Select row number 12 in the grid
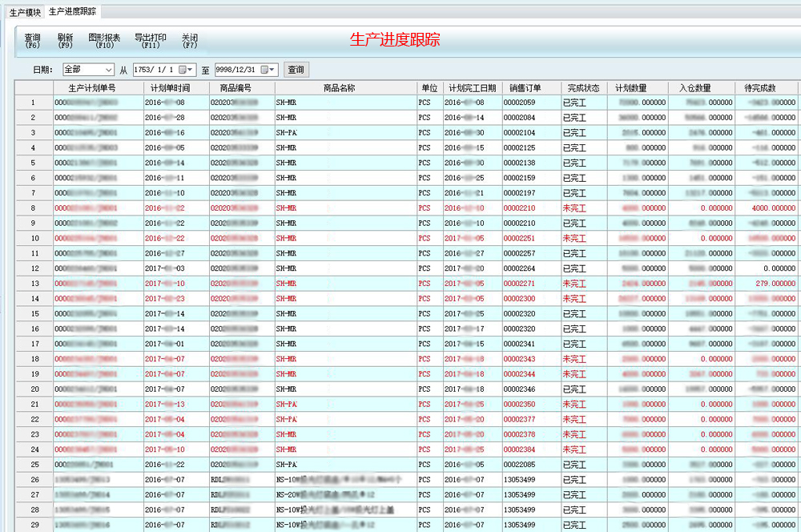Screen dimensions: 801x532 point(34,269)
